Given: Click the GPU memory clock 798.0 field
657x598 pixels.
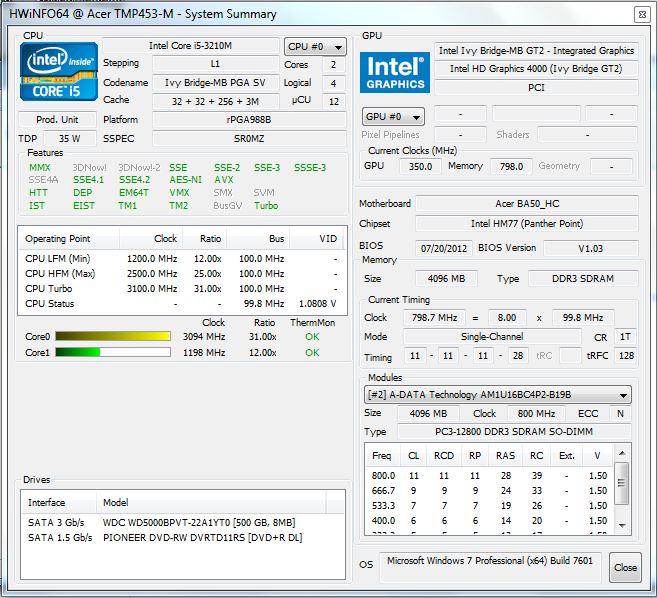Looking at the screenshot, I should (x=511, y=166).
